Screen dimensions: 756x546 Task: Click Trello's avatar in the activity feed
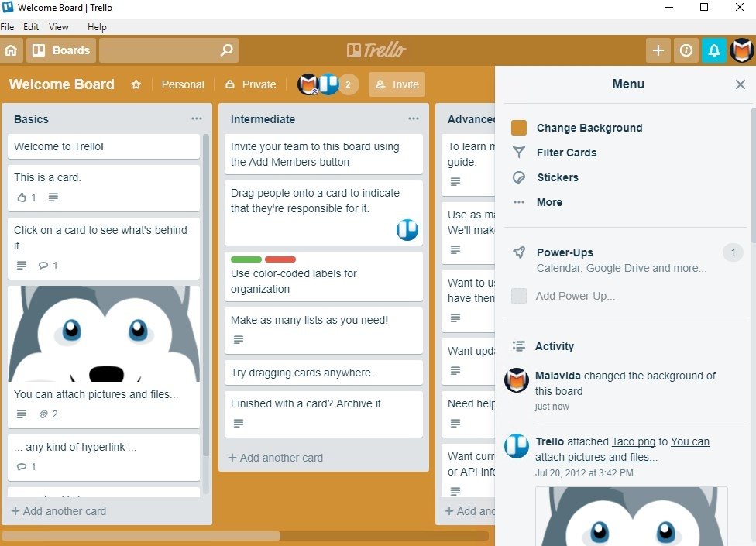click(x=517, y=446)
